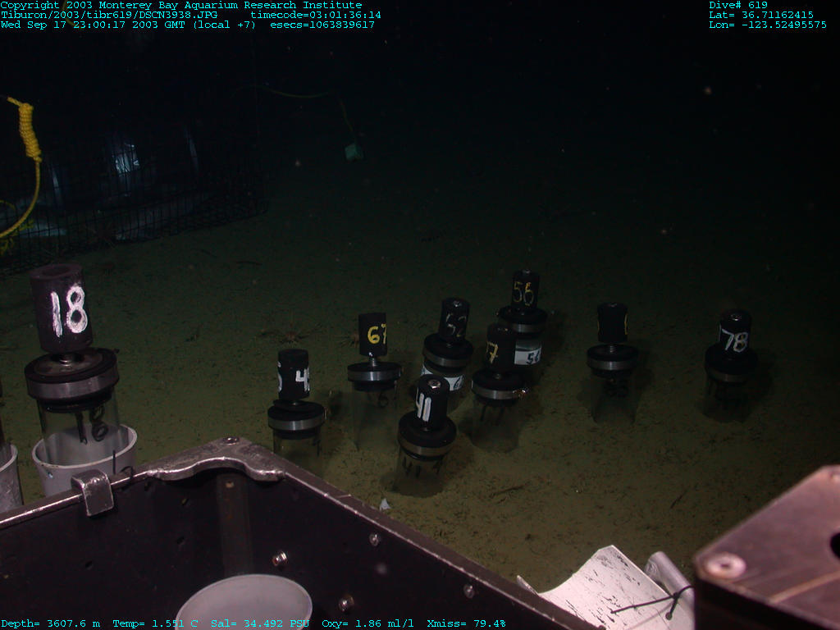Image resolution: width=840 pixels, height=630 pixels.
Task: Click the push core handle labeled 56
Action: [524, 292]
